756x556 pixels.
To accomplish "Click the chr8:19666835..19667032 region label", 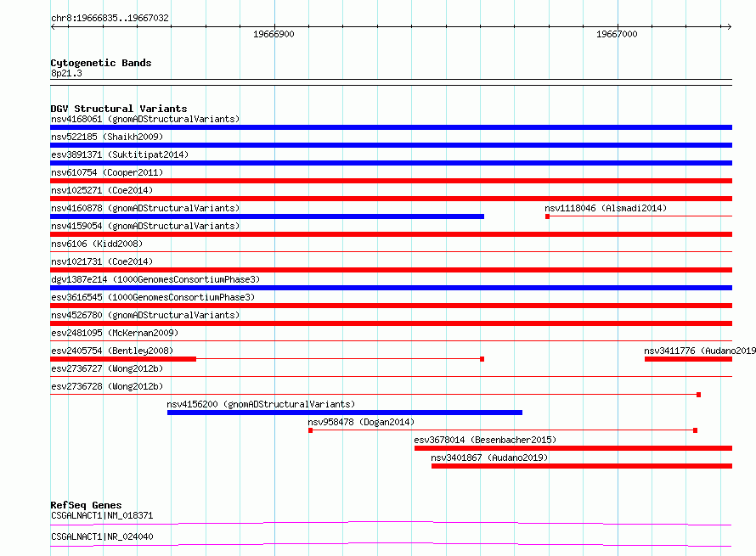I will point(110,18).
